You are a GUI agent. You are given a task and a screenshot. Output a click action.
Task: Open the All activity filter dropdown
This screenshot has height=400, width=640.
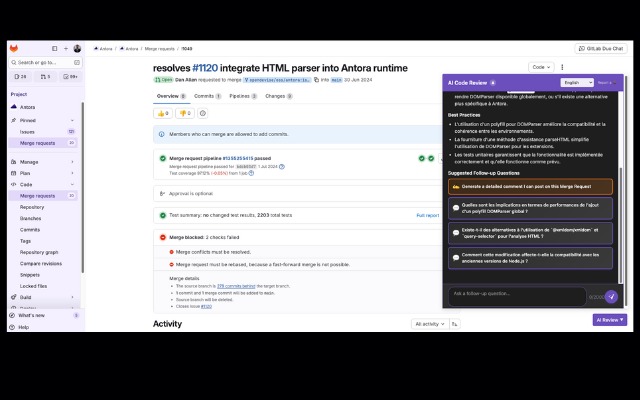point(430,324)
